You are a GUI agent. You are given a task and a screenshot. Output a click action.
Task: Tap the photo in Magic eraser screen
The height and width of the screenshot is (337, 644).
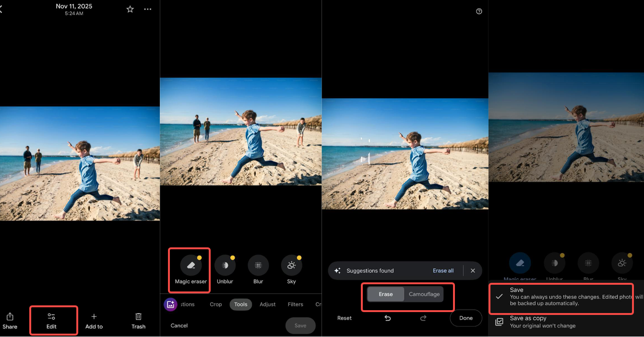405,154
